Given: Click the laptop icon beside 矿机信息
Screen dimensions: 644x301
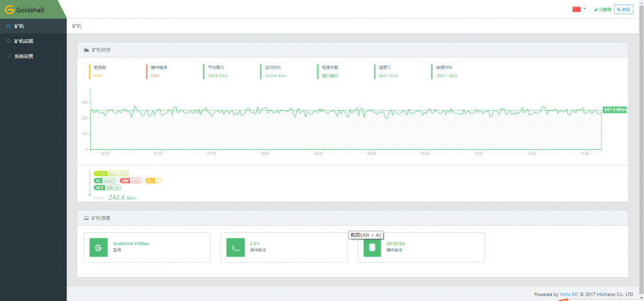Looking at the screenshot, I should [x=86, y=218].
